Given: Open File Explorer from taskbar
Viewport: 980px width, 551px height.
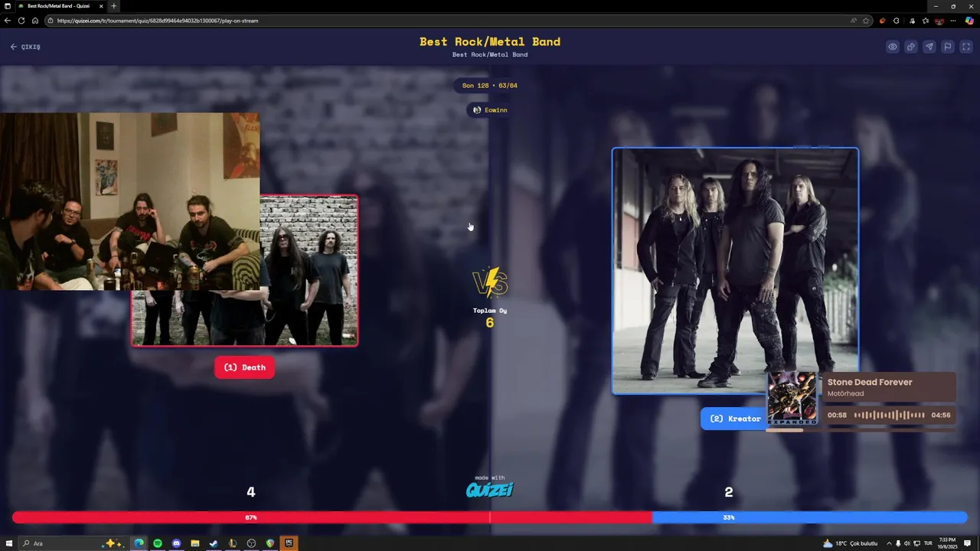Looking at the screenshot, I should coord(195,543).
